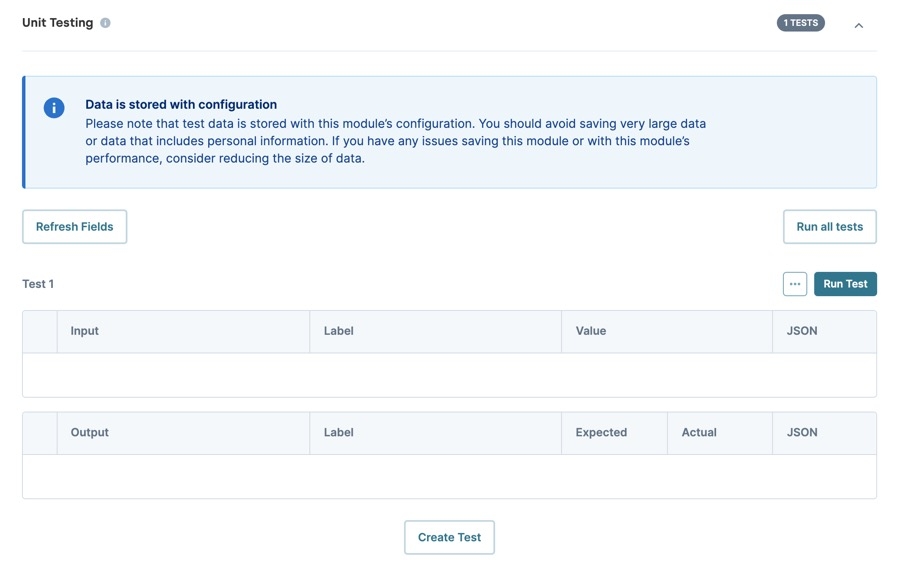Screen dimensions: 900x575
Task: Click the 1 TESTS badge
Action: (x=801, y=23)
